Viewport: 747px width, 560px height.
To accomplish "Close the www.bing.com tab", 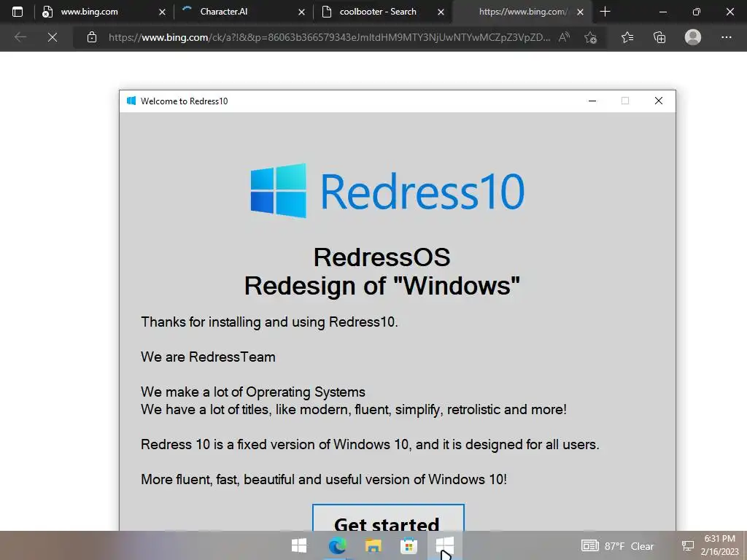I will coord(162,12).
